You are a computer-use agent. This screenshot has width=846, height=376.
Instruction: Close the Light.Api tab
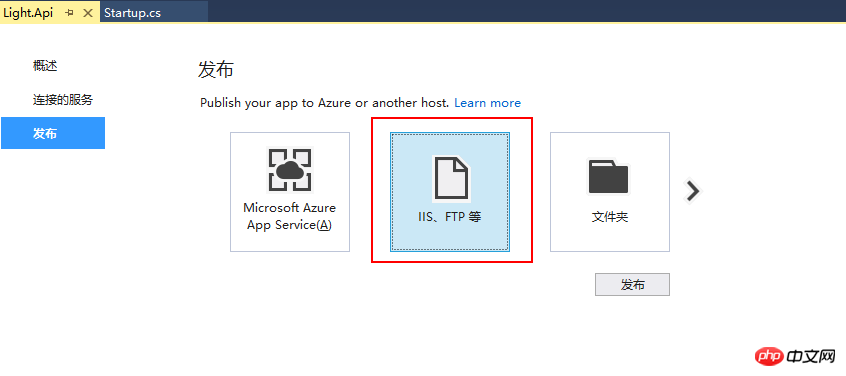pyautogui.click(x=88, y=13)
